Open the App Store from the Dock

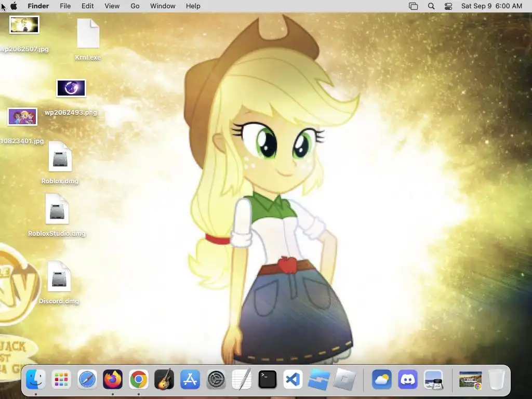190,379
